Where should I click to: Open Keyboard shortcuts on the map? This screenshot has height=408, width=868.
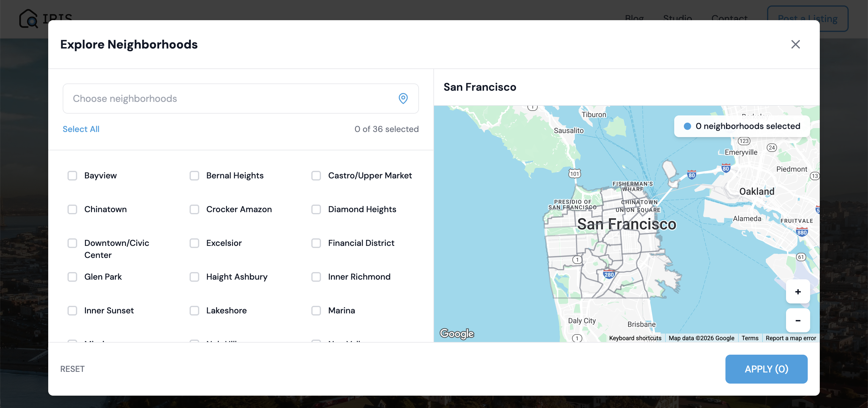point(635,338)
